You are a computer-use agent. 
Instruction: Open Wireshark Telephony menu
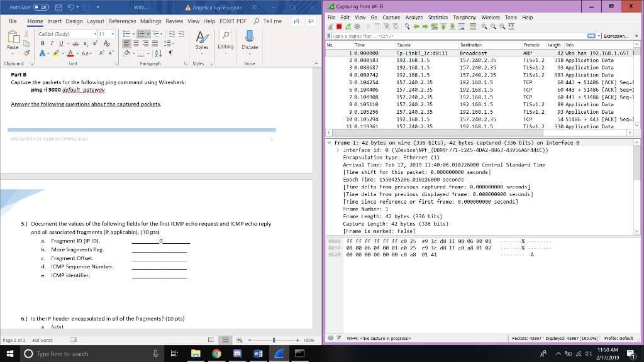click(464, 17)
